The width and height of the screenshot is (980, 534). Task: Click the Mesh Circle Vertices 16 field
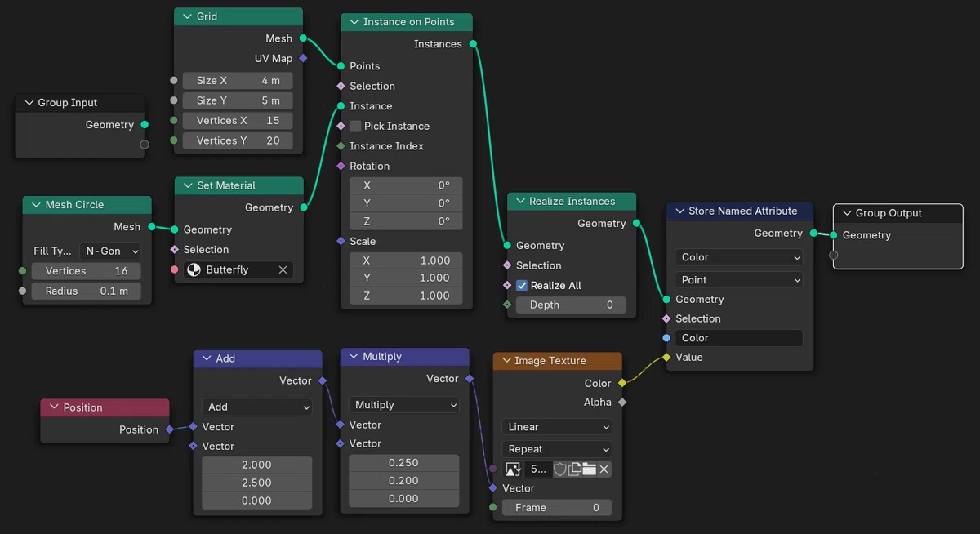(86, 271)
